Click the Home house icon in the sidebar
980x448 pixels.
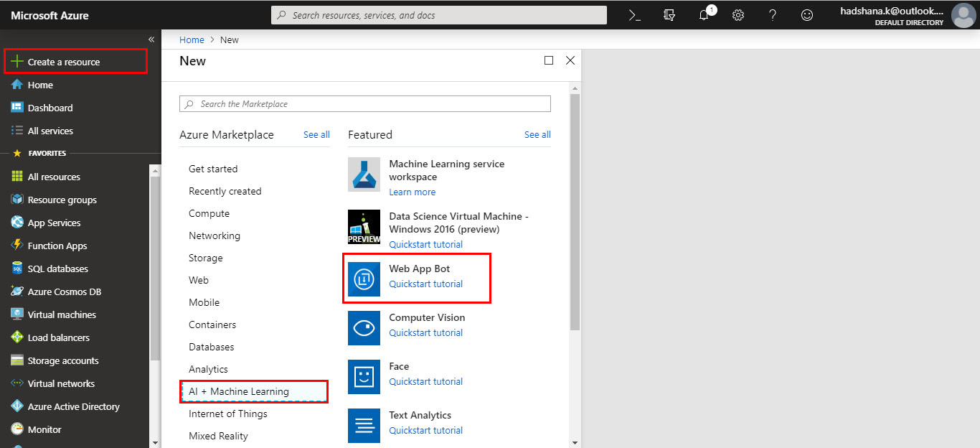click(x=17, y=85)
